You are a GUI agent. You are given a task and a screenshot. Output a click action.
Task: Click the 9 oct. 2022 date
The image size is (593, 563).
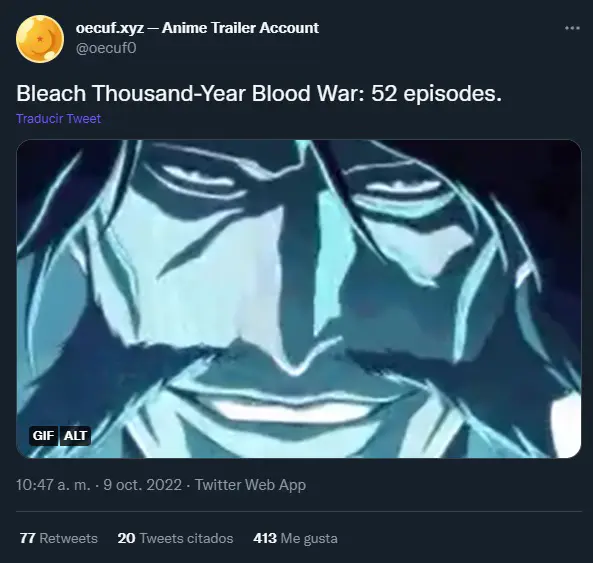tap(143, 485)
